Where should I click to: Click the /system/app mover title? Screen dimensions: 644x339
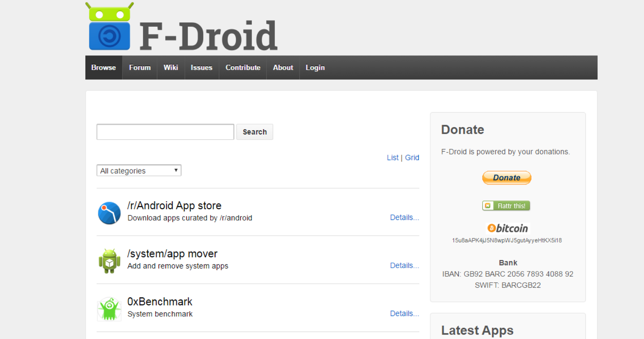pyautogui.click(x=172, y=254)
